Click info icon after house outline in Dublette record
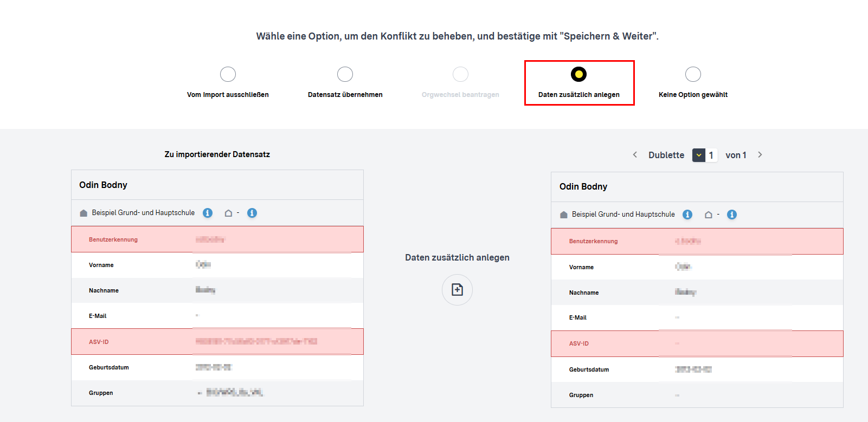This screenshot has width=868, height=422. (732, 215)
